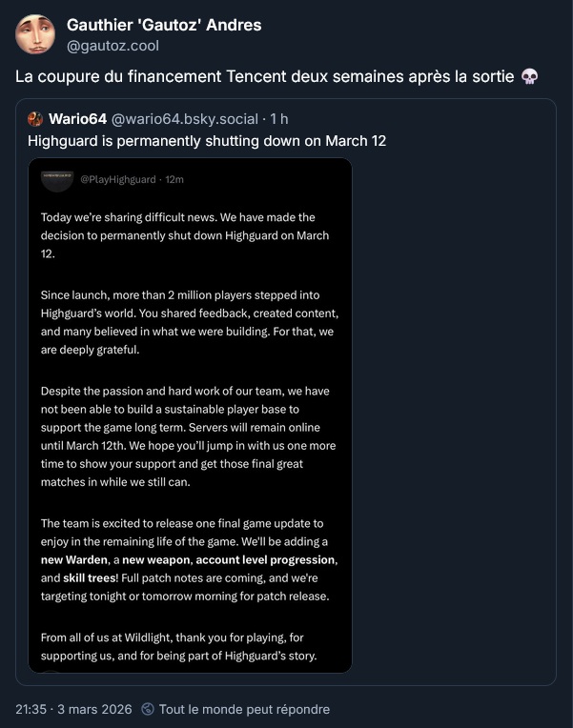Click the quoted post's "1 h" timestamp
Viewport: 573px width, 728px height.
(280, 119)
